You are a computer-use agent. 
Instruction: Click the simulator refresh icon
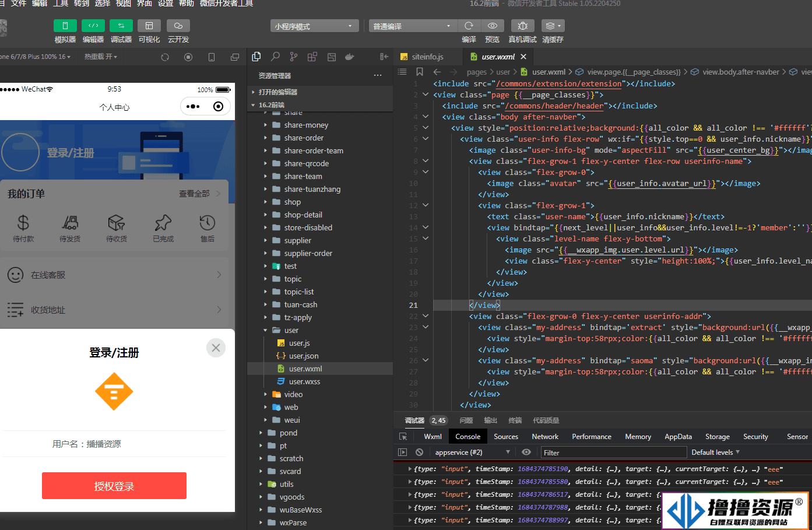(165, 57)
